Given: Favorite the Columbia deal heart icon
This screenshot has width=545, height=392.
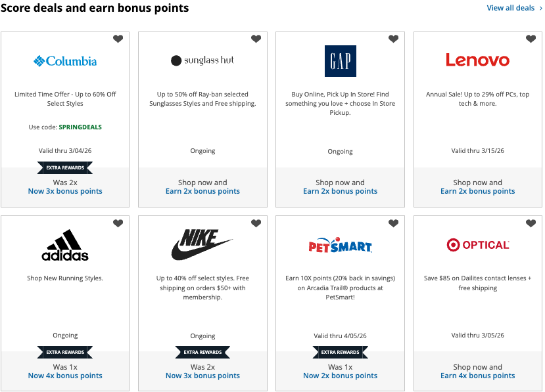Looking at the screenshot, I should coord(118,39).
